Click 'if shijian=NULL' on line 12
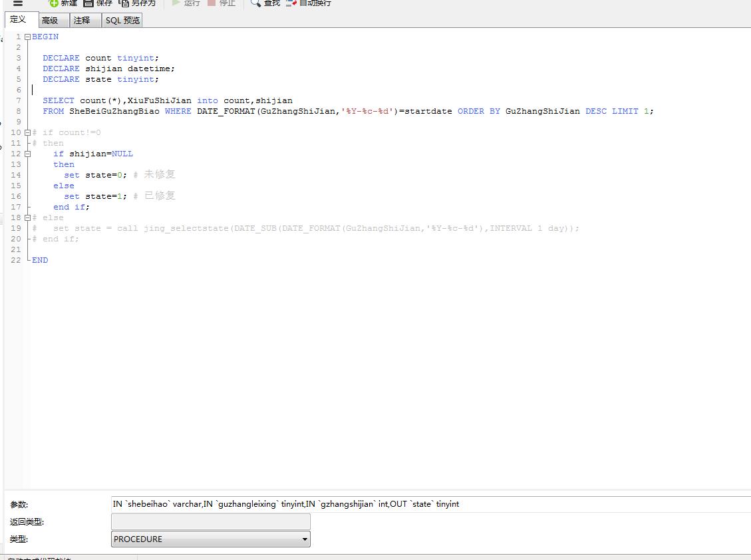751x560 pixels. (x=93, y=154)
